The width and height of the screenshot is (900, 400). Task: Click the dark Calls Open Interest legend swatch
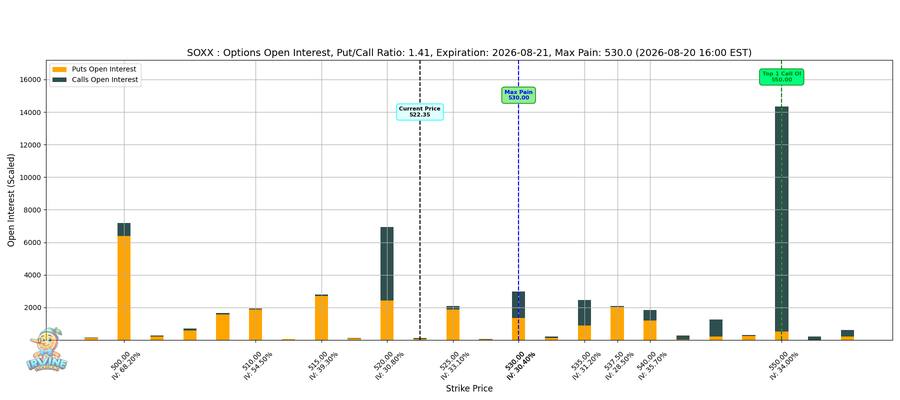[60, 80]
